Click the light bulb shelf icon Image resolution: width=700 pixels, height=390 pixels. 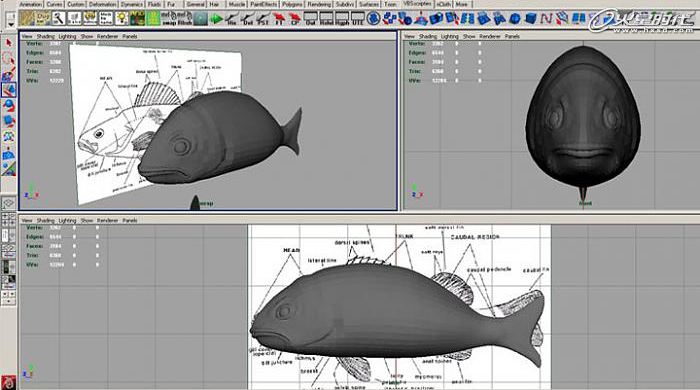click(x=121, y=18)
